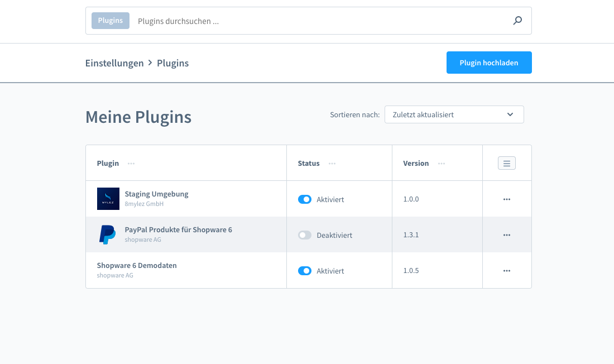Click the 8mylez GmbH vendor text

click(x=144, y=204)
